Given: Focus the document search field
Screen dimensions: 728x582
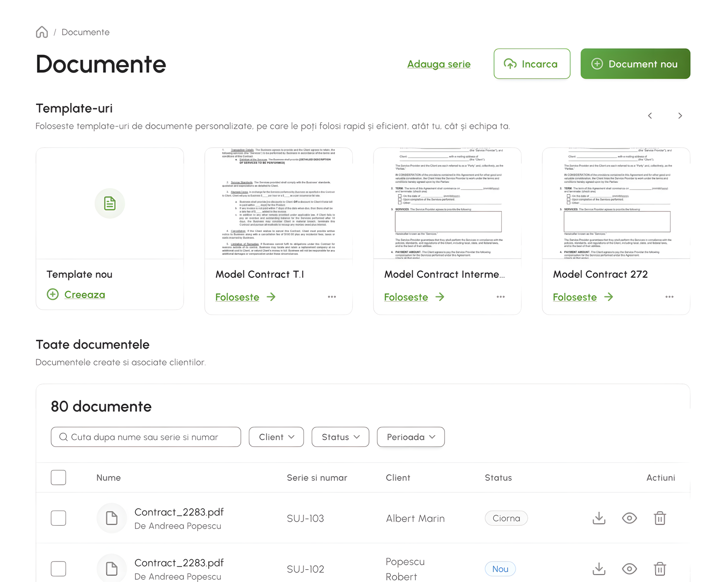Looking at the screenshot, I should click(146, 437).
